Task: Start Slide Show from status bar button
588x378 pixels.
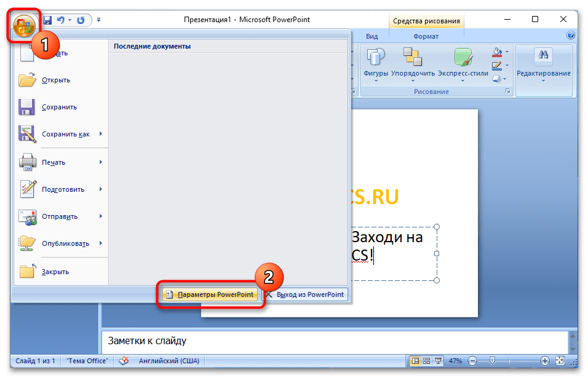Action: tap(439, 361)
